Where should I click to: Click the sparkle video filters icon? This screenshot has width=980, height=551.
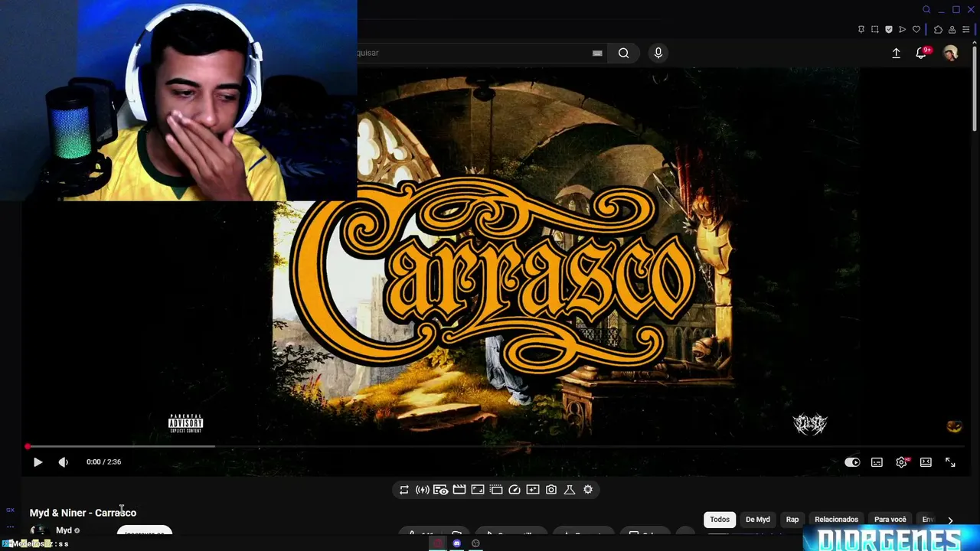(x=533, y=490)
